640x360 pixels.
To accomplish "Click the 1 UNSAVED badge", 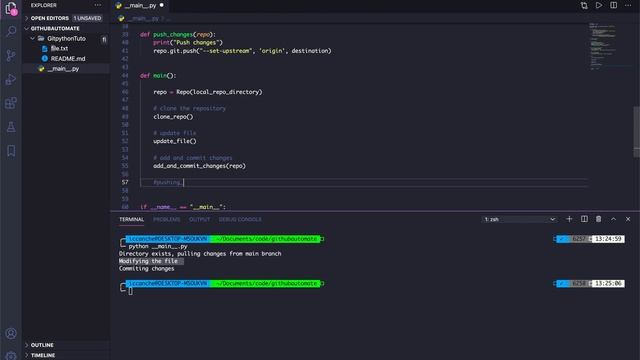I will coord(87,18).
